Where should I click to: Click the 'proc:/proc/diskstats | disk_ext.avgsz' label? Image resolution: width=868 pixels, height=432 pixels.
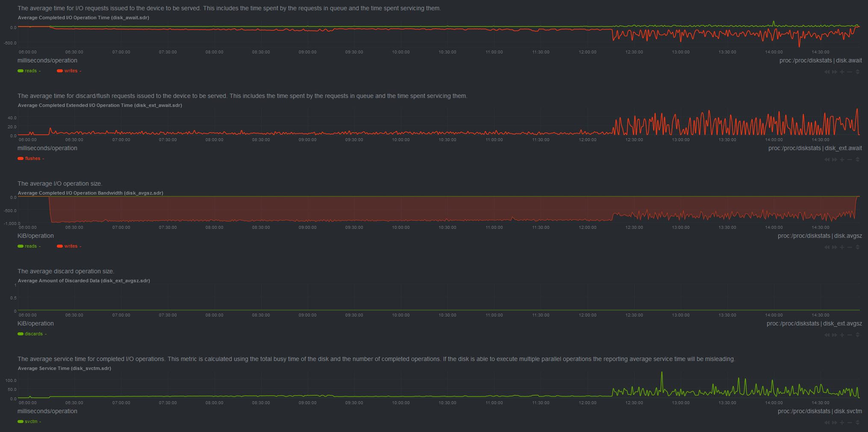(814, 324)
